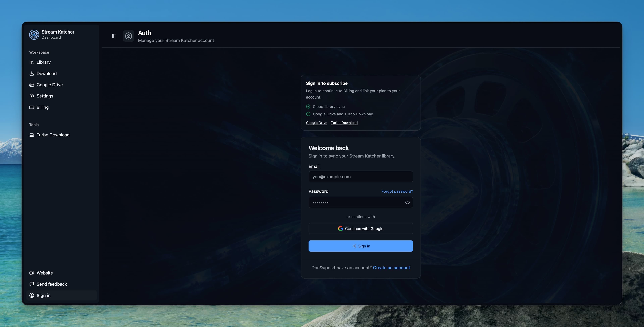The image size is (644, 327).
Task: Follow the underlined Google Drive link
Action: pos(316,123)
